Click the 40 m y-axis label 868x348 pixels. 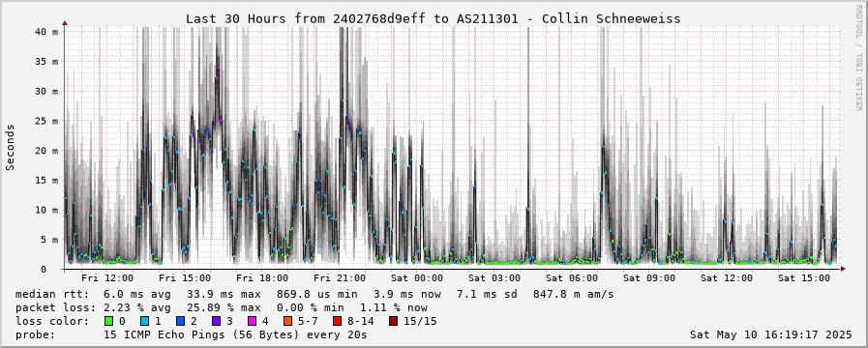point(46,32)
